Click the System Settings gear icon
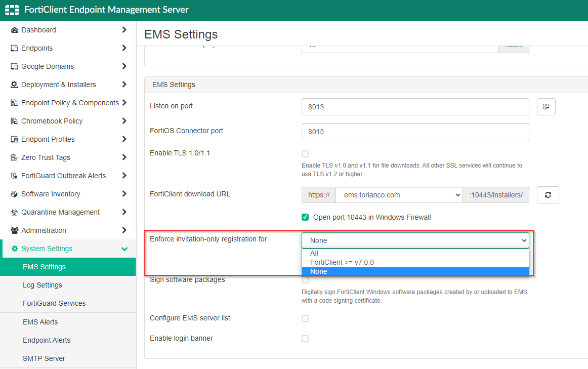Viewport: 588px width, 369px height. click(x=15, y=249)
